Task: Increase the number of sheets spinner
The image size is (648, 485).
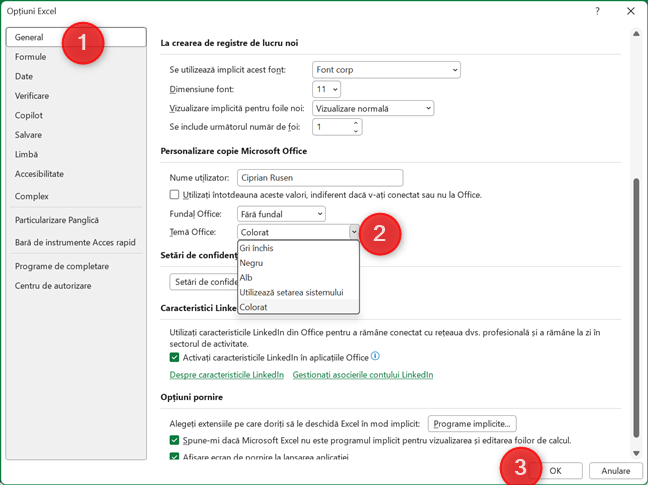Action: [x=356, y=123]
